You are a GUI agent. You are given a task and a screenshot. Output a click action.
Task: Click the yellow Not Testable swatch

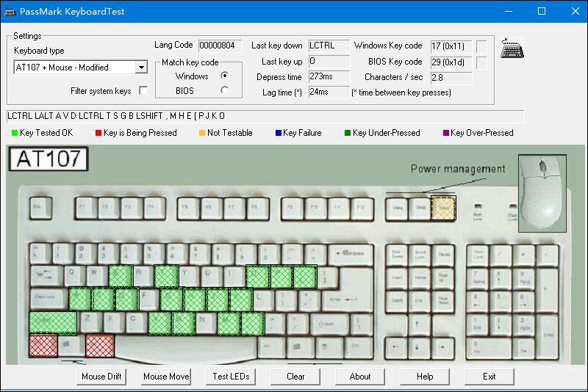[x=201, y=133]
